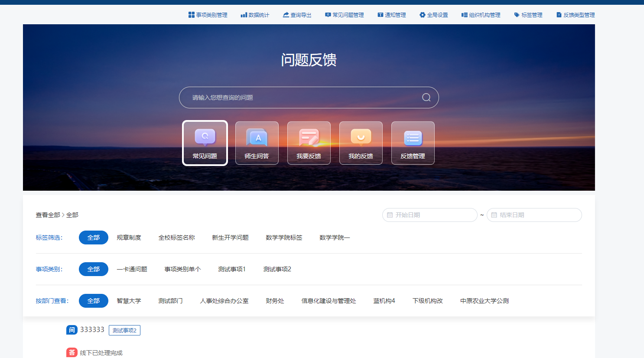Click the 组织机构管理 icon
The image size is (644, 358).
tap(465, 15)
